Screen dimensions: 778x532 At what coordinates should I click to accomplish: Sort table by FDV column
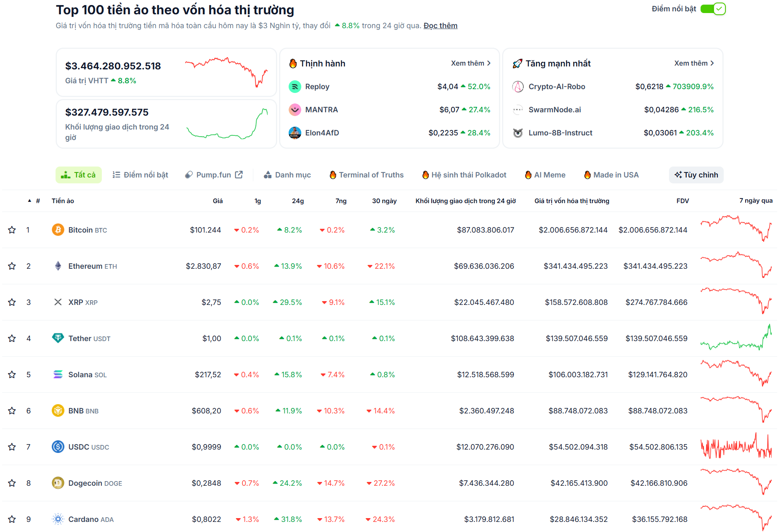[682, 201]
